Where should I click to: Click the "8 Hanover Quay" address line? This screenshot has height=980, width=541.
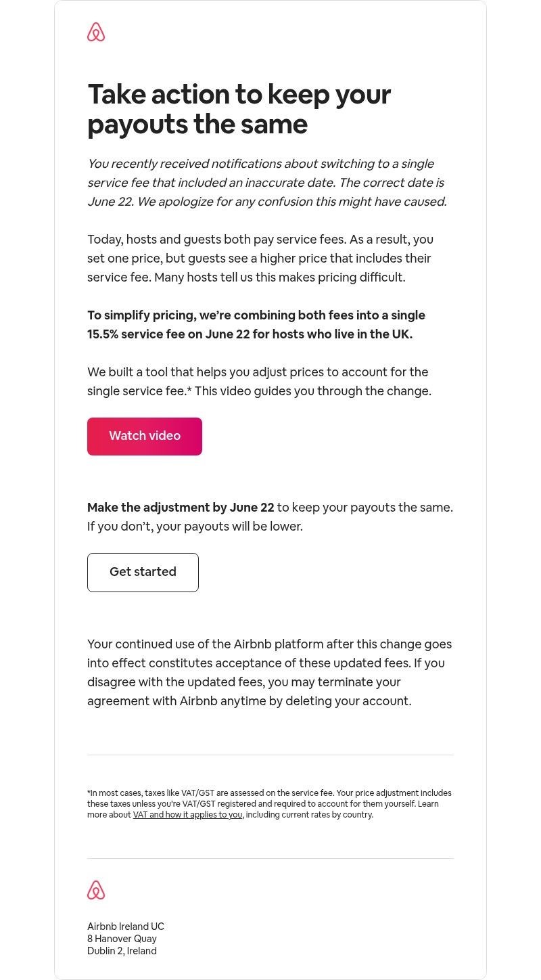(x=122, y=939)
